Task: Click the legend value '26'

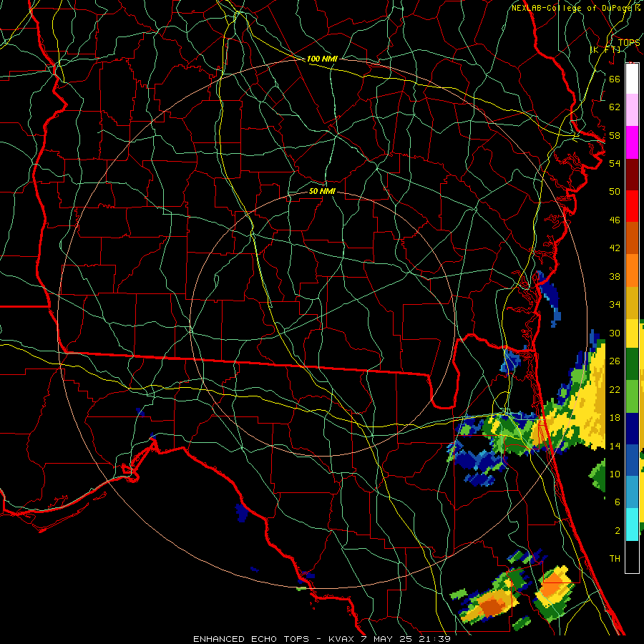Action: point(615,361)
